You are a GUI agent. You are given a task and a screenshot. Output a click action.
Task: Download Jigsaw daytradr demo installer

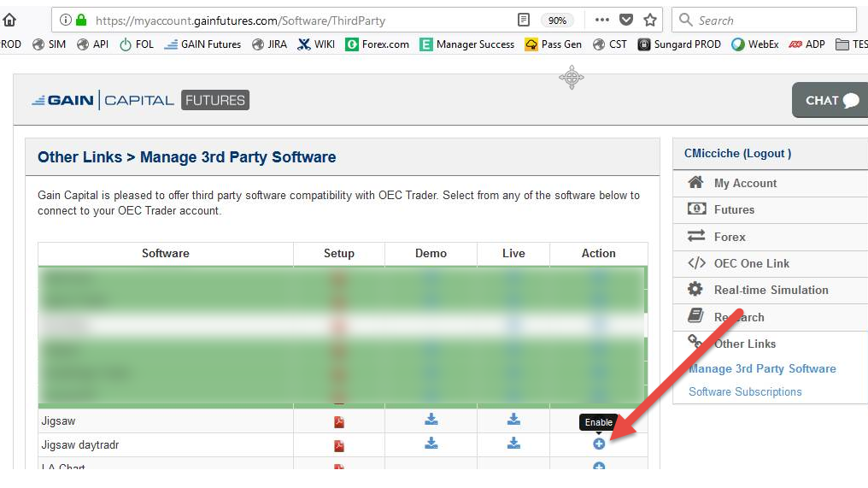point(431,444)
